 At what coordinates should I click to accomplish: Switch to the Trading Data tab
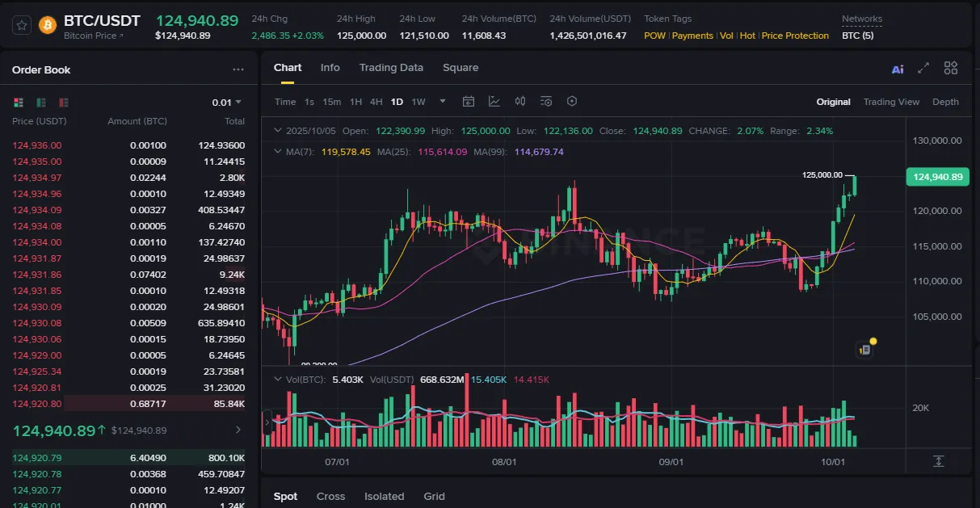point(391,68)
